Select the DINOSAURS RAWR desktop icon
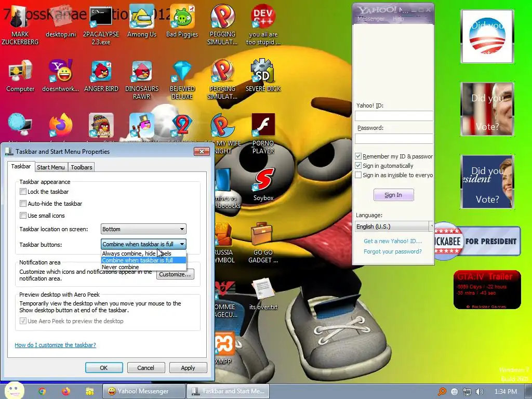This screenshot has height=399, width=532. pos(141,80)
